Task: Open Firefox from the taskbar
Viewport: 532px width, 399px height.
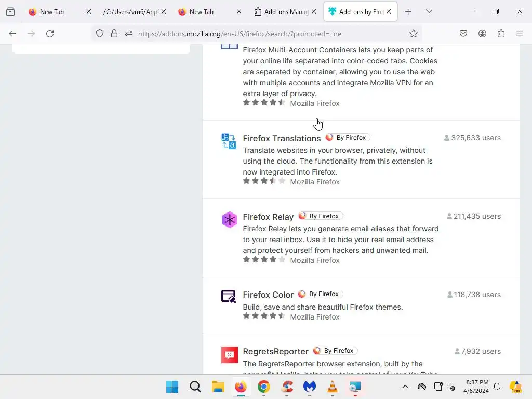Action: tap(241, 387)
